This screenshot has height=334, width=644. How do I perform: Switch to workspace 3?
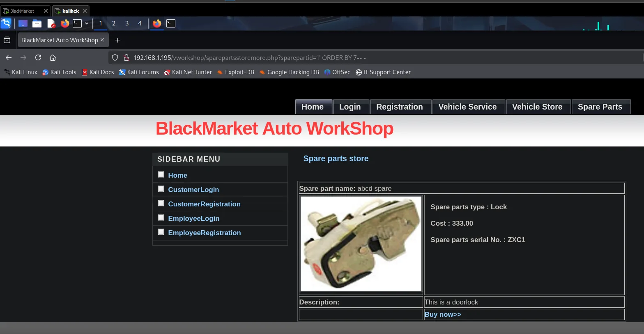pos(127,23)
